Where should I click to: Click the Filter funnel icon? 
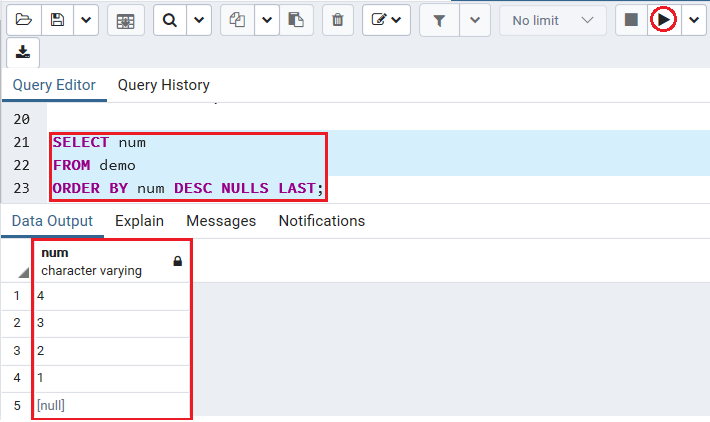point(439,20)
